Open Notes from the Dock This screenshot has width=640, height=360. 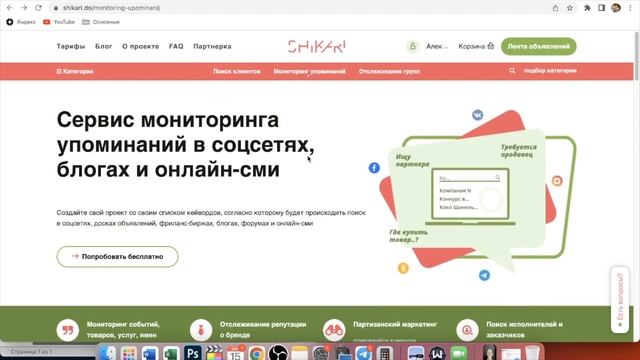point(300,352)
